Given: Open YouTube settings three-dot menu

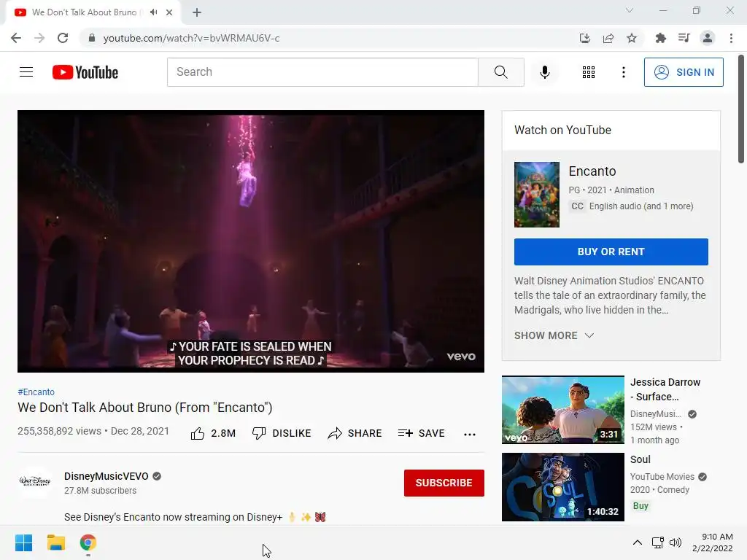Looking at the screenshot, I should click(x=623, y=72).
